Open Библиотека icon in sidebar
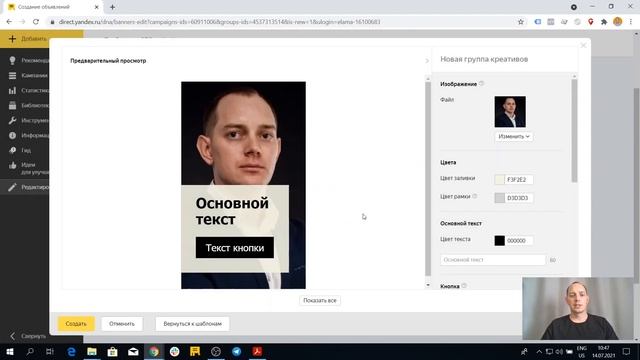The image size is (640, 360). [13, 105]
